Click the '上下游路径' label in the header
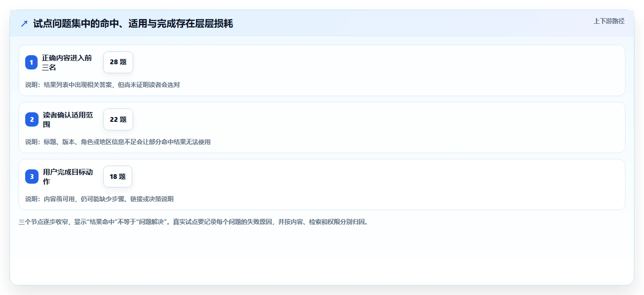This screenshot has height=295, width=644. (x=609, y=21)
